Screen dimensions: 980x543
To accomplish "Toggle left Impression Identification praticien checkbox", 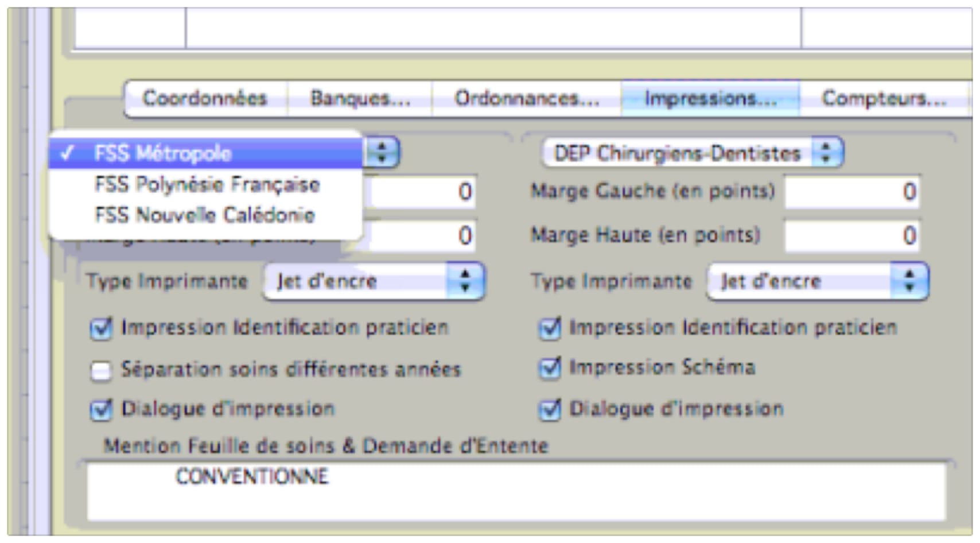I will (x=101, y=329).
